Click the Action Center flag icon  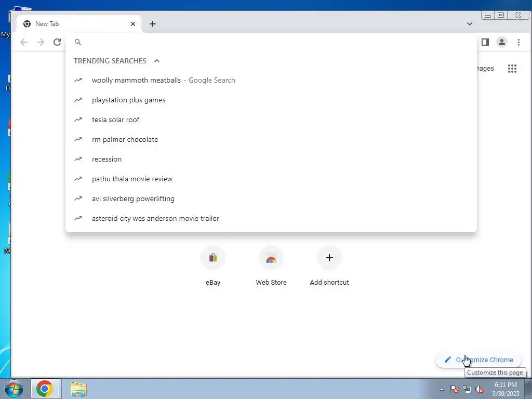point(455,389)
